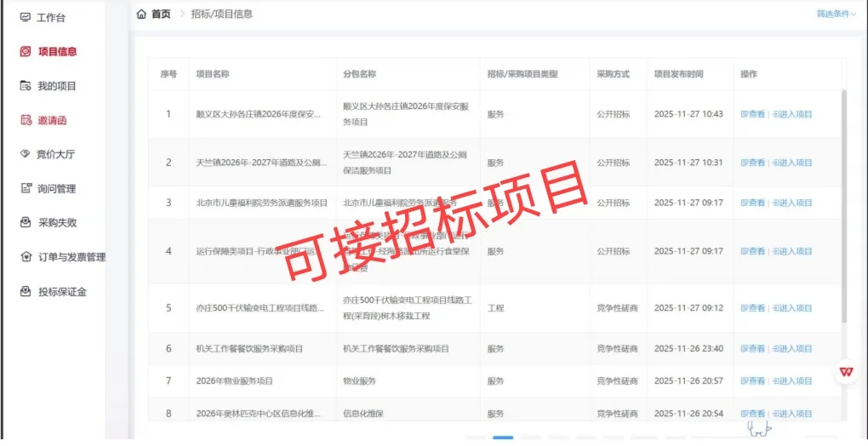
Task: Open the 采购失败 menu label
Action: [x=58, y=223]
